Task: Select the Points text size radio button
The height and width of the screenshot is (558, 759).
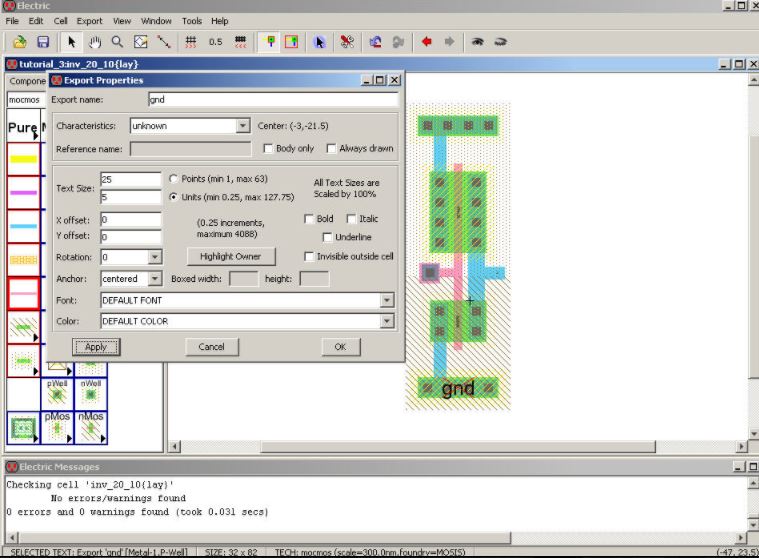Action: pyautogui.click(x=173, y=178)
